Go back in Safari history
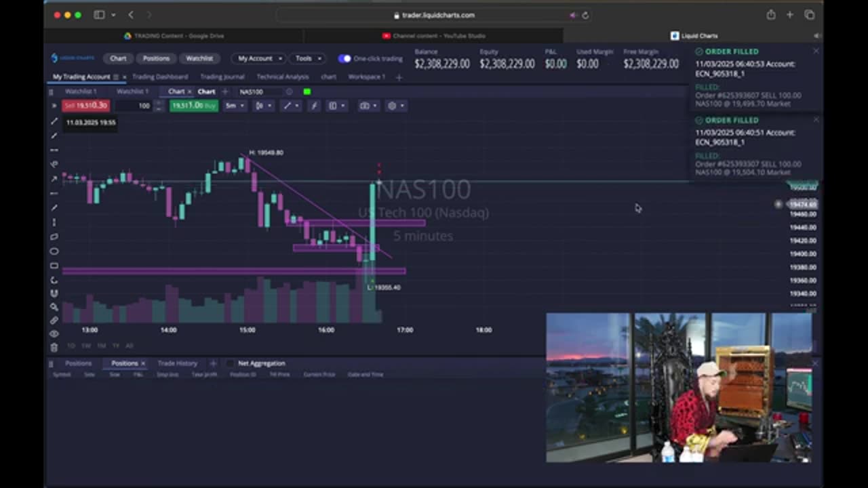 pos(131,15)
